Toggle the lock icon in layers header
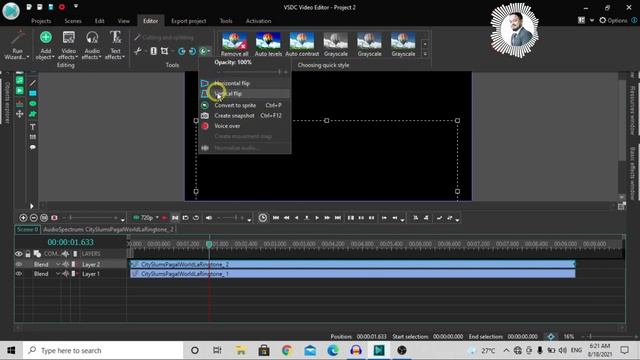Image resolution: width=640 pixels, height=360 pixels. (x=28, y=254)
